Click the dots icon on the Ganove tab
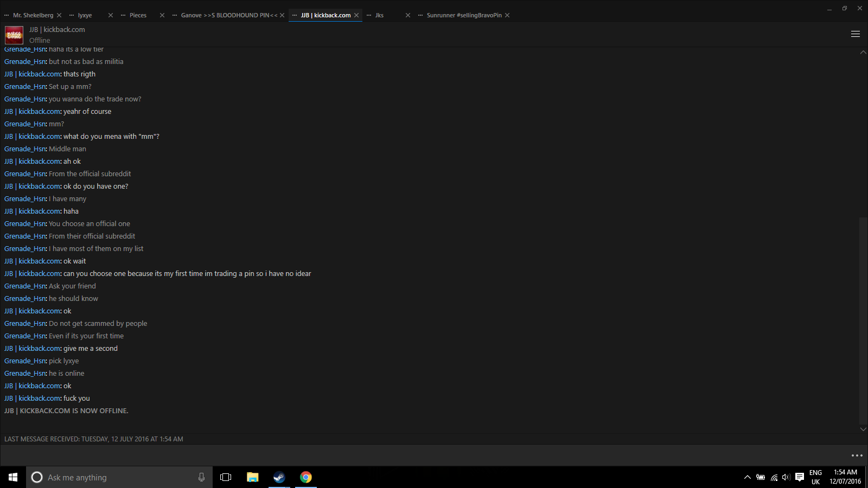The width and height of the screenshot is (868, 488). point(175,15)
